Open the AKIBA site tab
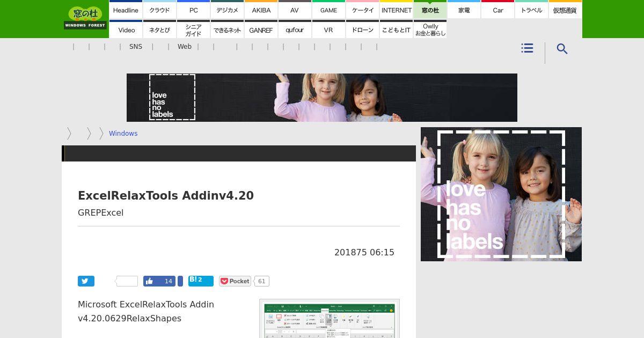644x338 pixels. (x=261, y=10)
